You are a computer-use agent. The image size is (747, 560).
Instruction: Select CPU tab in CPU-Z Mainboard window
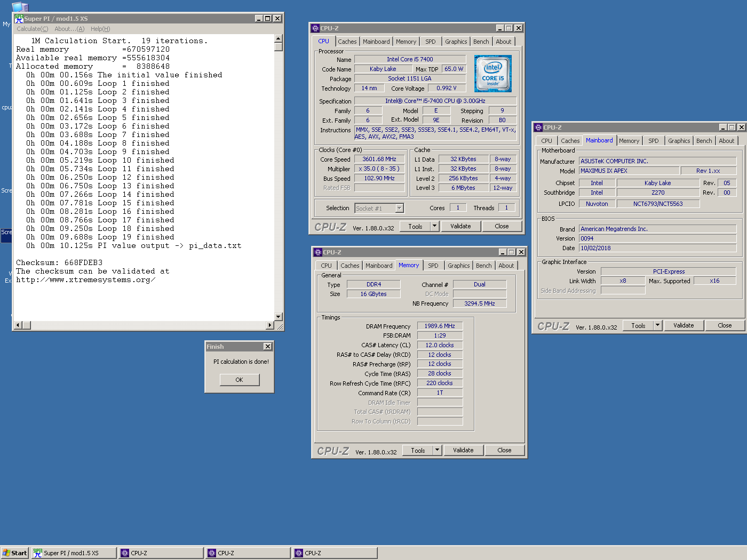[x=546, y=141]
